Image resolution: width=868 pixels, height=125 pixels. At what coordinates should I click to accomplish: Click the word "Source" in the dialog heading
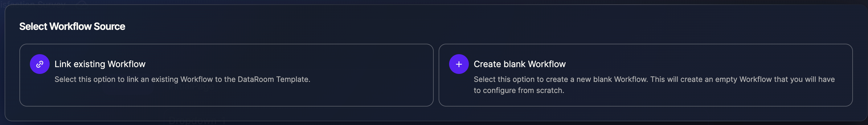(x=109, y=26)
